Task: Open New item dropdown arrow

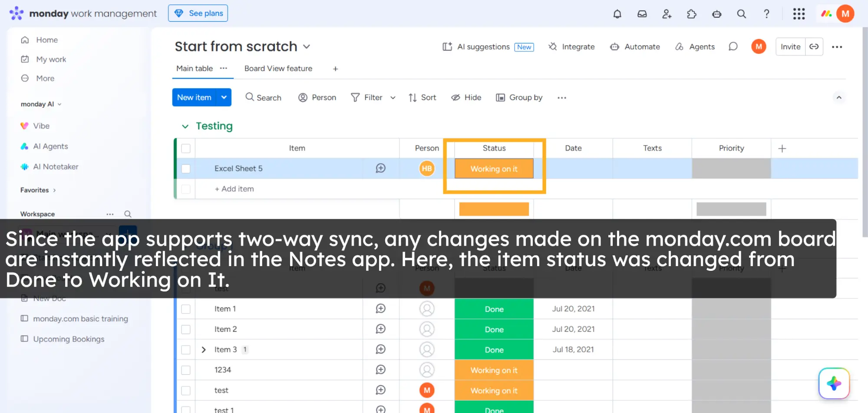Action: (224, 97)
